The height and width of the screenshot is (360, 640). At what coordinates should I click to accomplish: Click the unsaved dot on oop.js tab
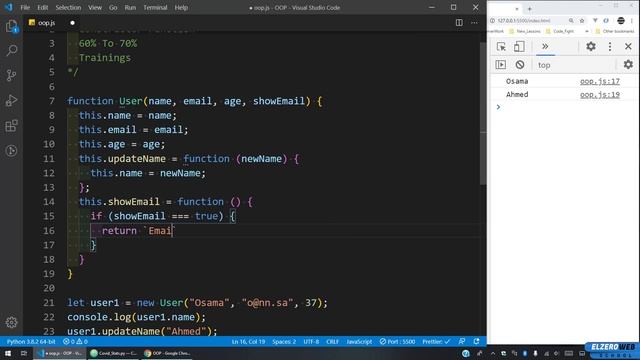pos(72,23)
